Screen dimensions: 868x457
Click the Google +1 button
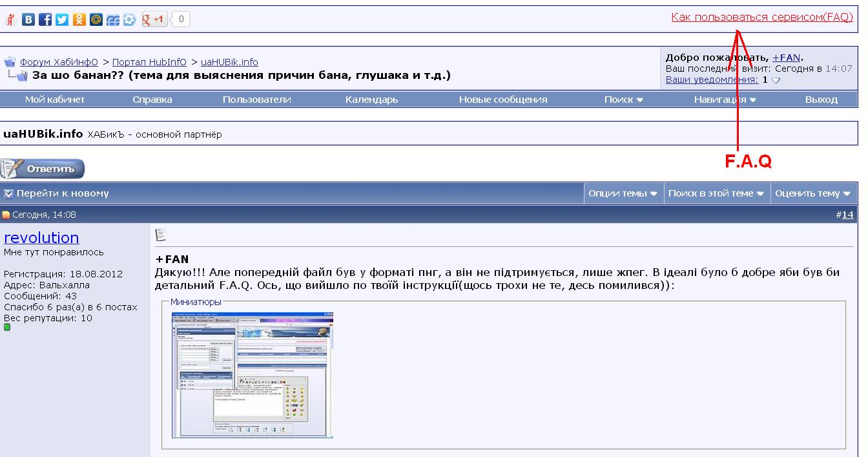pyautogui.click(x=154, y=19)
